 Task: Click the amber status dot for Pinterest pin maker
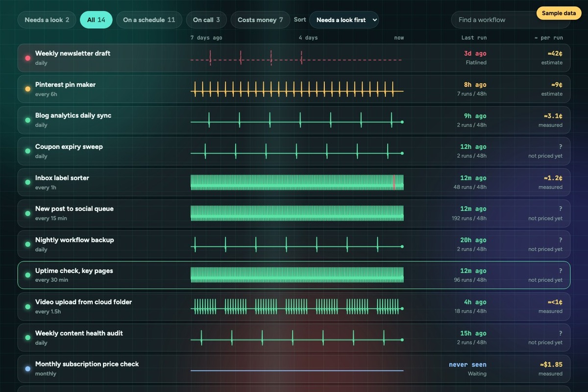click(27, 89)
